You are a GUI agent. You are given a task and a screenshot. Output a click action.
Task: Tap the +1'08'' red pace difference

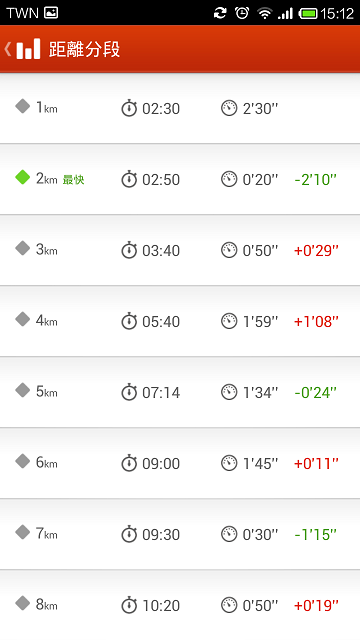(x=316, y=322)
